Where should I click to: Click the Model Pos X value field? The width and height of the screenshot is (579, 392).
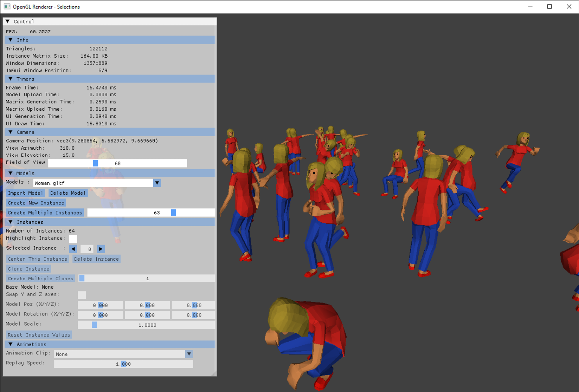click(x=101, y=306)
